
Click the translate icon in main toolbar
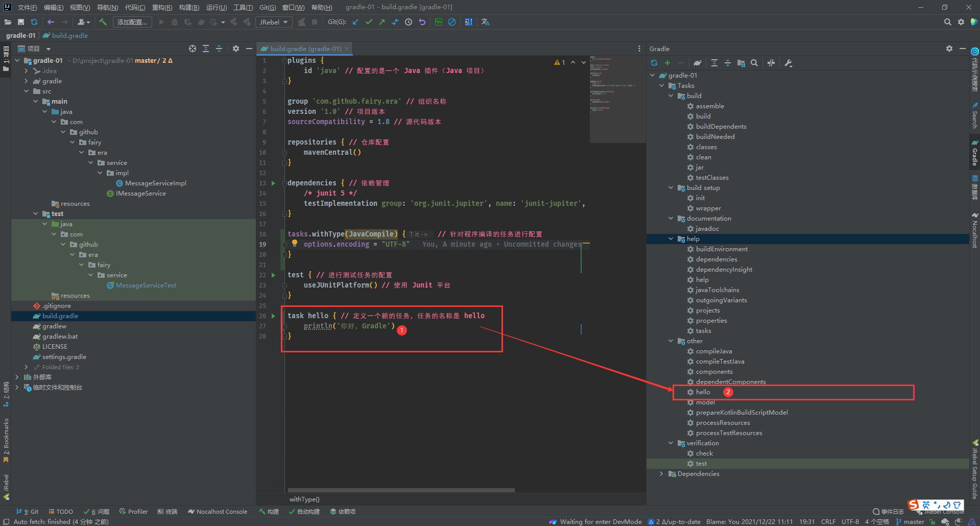pyautogui.click(x=485, y=22)
